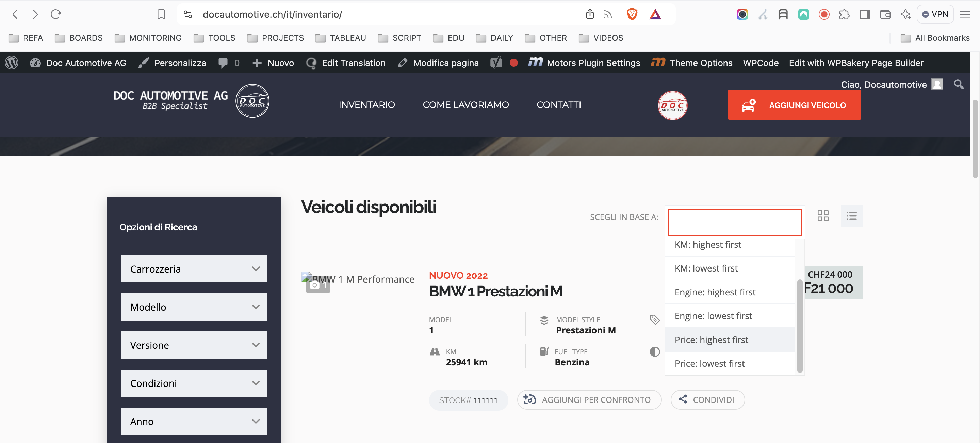Open the BMW 1 Prestazioni M listing title
Viewport: 980px width, 443px height.
pos(495,291)
